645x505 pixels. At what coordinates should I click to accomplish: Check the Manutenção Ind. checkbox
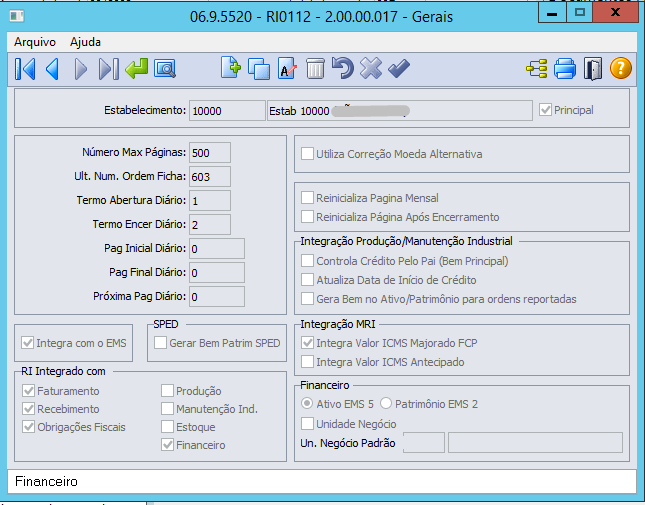coord(167,408)
